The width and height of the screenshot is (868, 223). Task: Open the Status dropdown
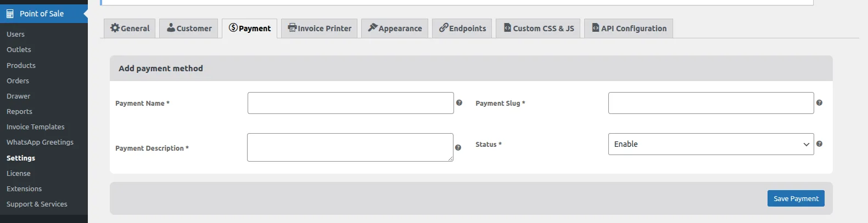click(710, 144)
